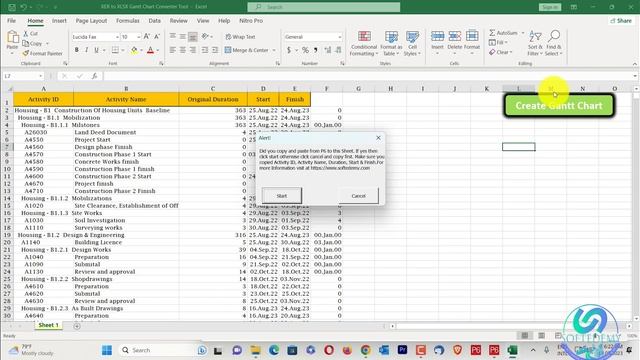Open the Merge & Center dropdown arrow
This screenshot has width=640, height=360.
coord(274,50)
